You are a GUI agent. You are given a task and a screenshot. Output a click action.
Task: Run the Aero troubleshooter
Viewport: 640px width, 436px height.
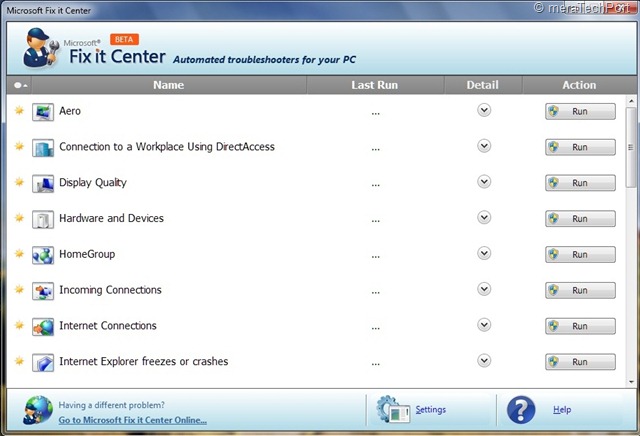click(x=580, y=111)
